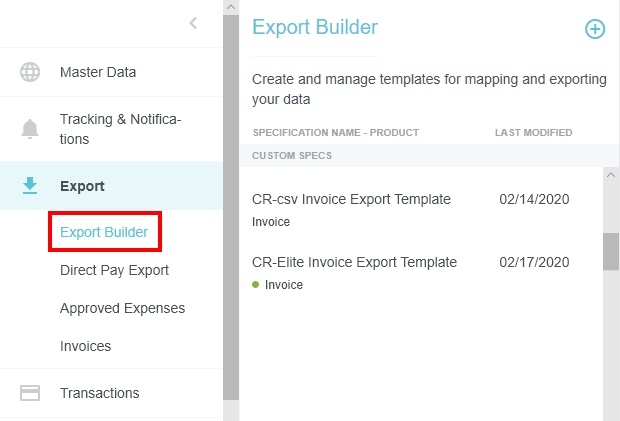Image resolution: width=620 pixels, height=421 pixels.
Task: Click the Master Data globe icon
Action: click(30, 72)
